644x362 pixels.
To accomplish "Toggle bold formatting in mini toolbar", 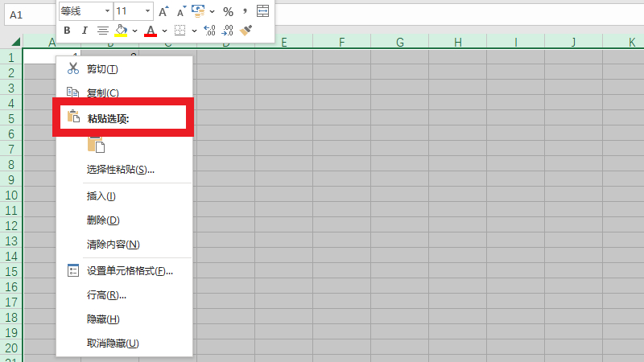I will pos(67,31).
